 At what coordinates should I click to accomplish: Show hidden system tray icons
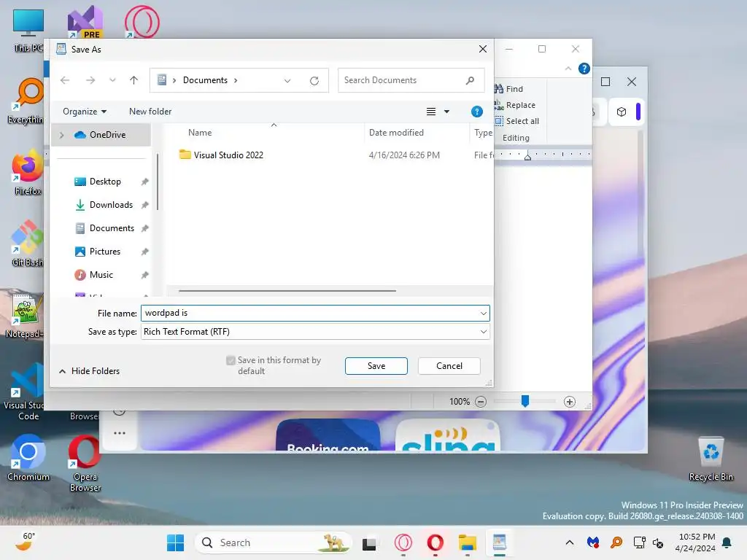[569, 542]
